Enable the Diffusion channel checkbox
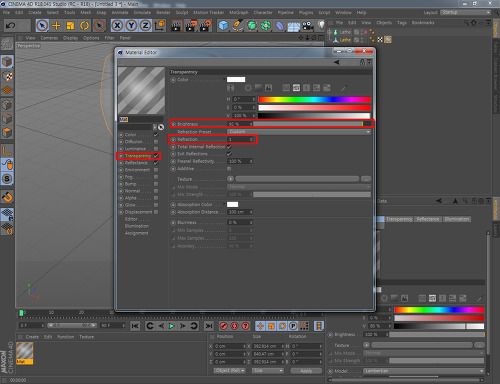This screenshot has height=384, width=500. (156, 142)
